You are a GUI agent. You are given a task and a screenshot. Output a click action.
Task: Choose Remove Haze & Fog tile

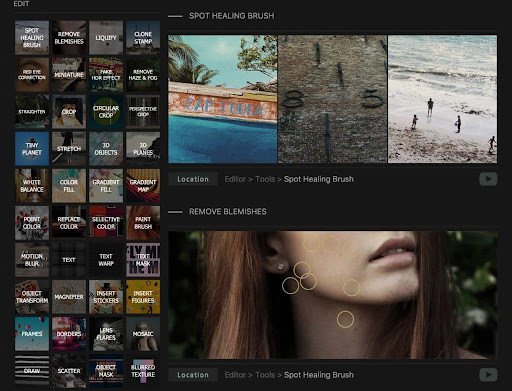pos(143,75)
